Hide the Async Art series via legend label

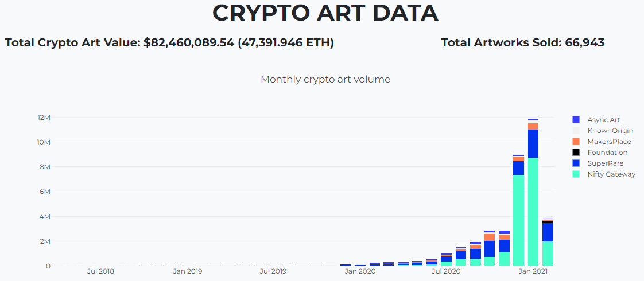604,120
